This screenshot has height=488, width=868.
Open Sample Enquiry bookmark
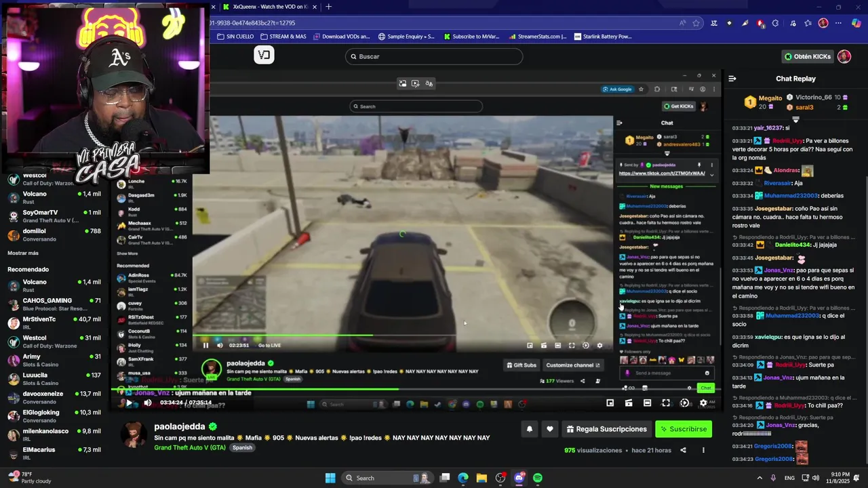point(406,37)
